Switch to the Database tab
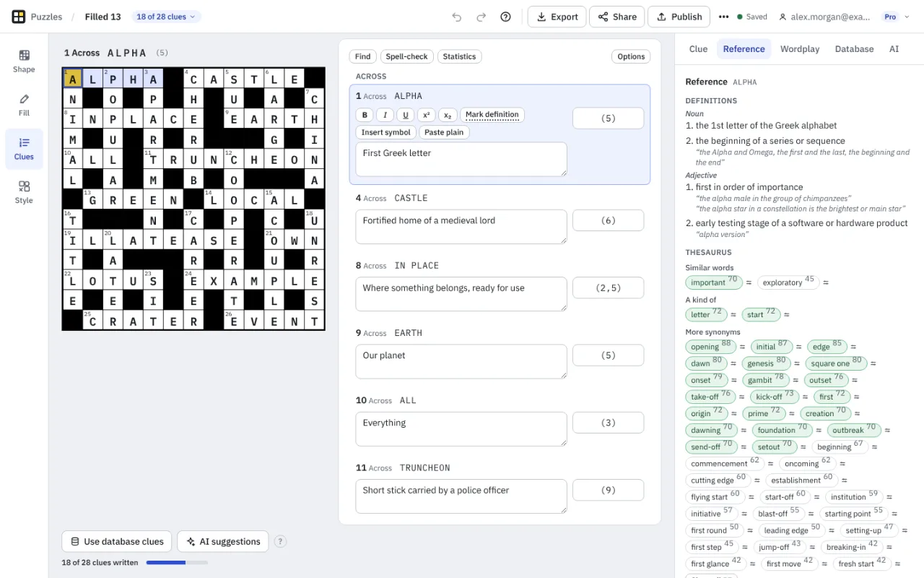The height and width of the screenshot is (578, 924). coord(854,49)
